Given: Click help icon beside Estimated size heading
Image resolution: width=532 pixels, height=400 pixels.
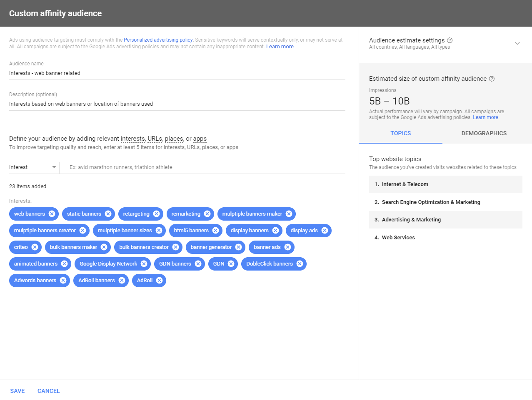Looking at the screenshot, I should click(x=492, y=79).
